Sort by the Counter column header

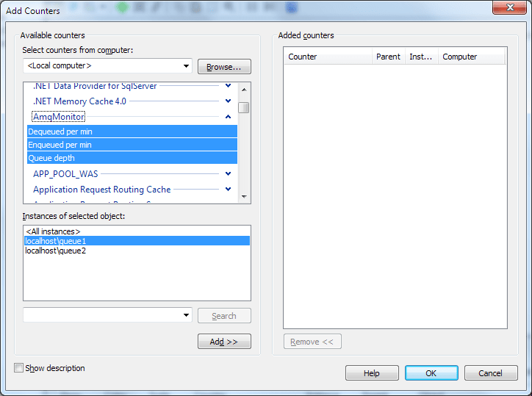pos(328,57)
